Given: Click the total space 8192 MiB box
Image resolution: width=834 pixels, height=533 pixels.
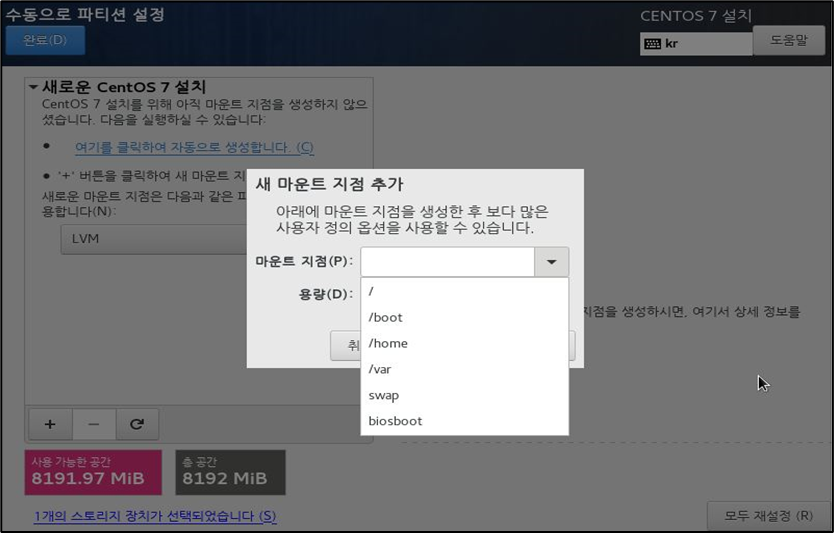Looking at the screenshot, I should pos(230,472).
